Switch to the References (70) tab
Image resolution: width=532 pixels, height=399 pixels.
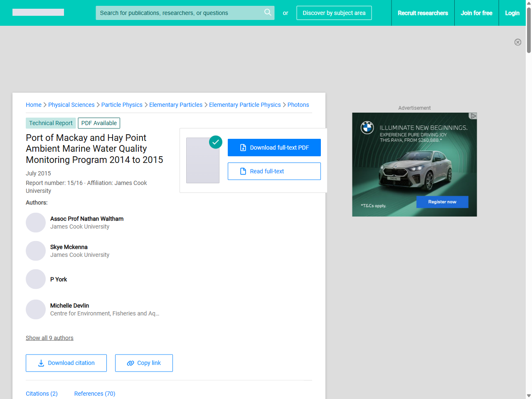coord(94,394)
